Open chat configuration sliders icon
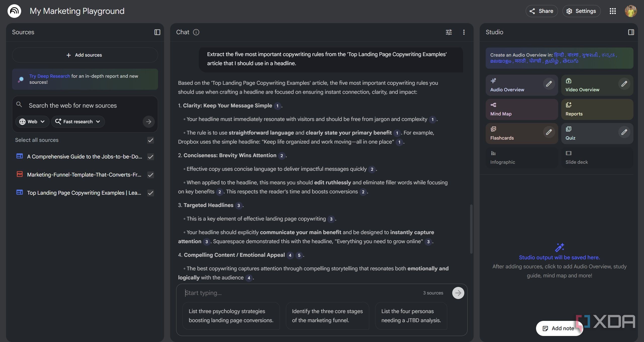644x342 pixels. click(449, 32)
